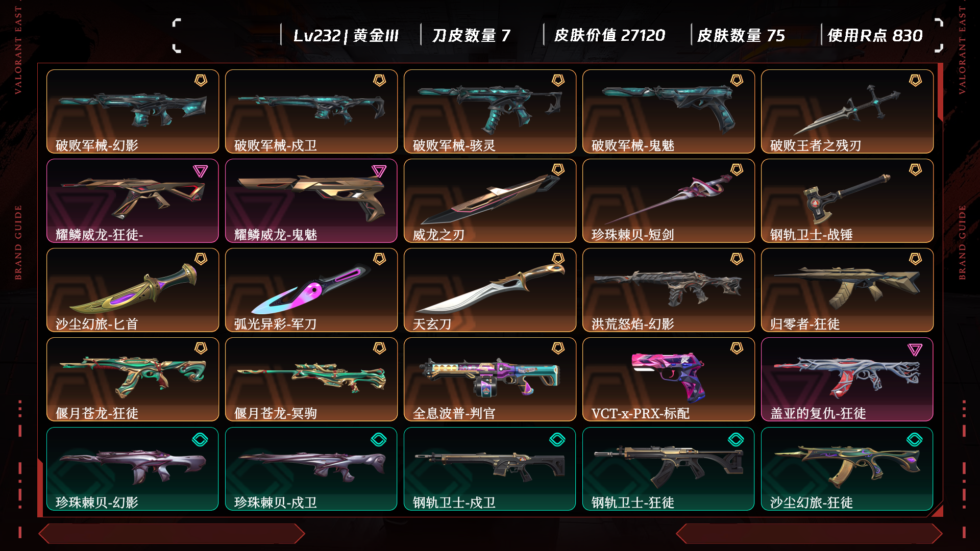Image resolution: width=980 pixels, height=551 pixels.
Task: Click the gold tier icon on 破败军械-幻影
Action: [201, 81]
